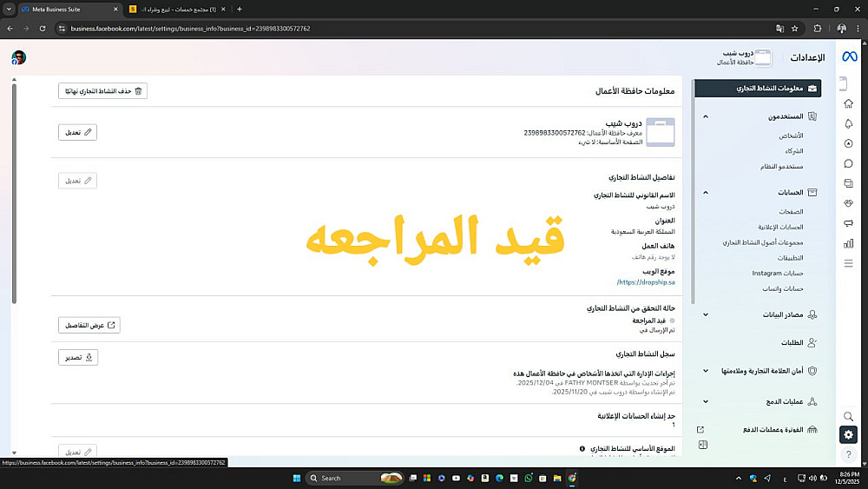Click the main content vertical scrollbar

coord(14,194)
